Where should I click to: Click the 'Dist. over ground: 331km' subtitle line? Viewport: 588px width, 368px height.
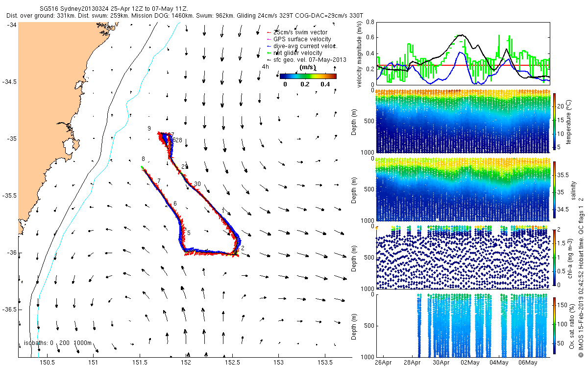click(185, 16)
